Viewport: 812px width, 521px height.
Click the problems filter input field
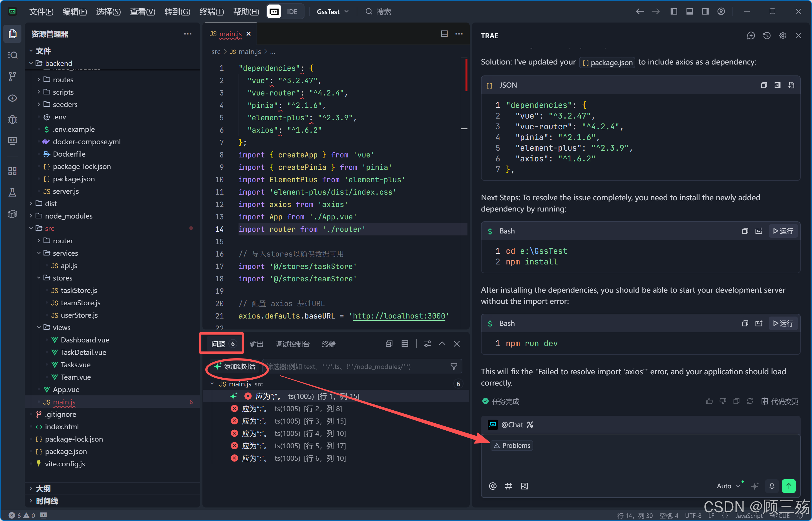click(356, 366)
